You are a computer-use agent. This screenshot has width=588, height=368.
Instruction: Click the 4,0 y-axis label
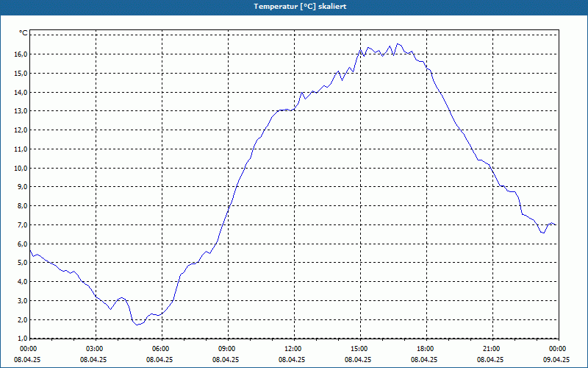pyautogui.click(x=23, y=282)
